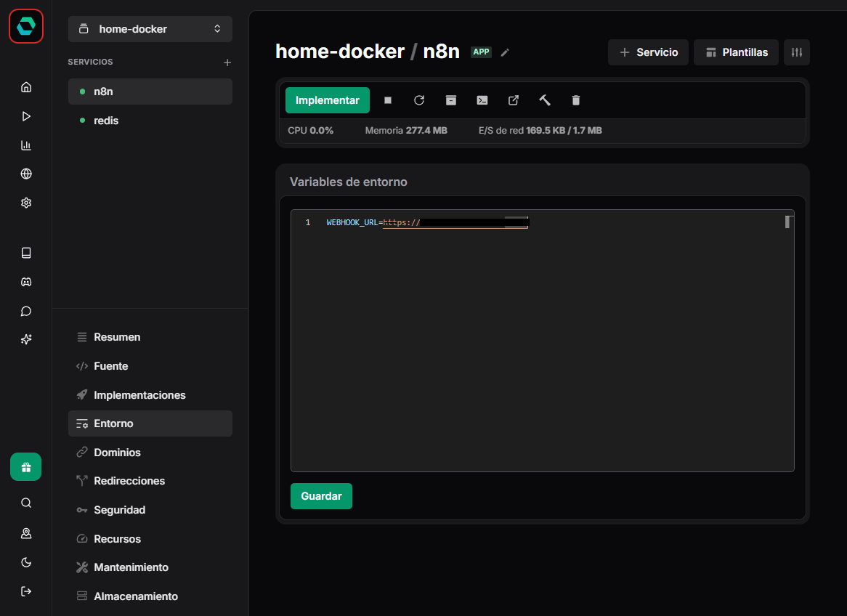
Task: Click the WEBHOOK_URL line in the editor
Action: pyautogui.click(x=426, y=222)
